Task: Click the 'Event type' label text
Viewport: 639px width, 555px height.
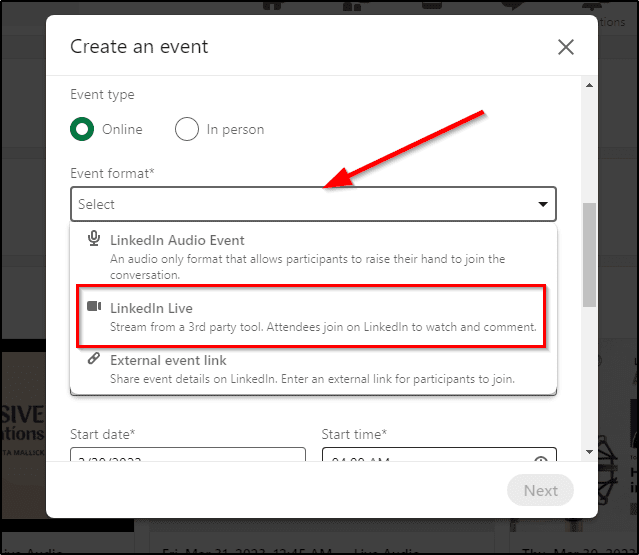Action: (x=102, y=95)
